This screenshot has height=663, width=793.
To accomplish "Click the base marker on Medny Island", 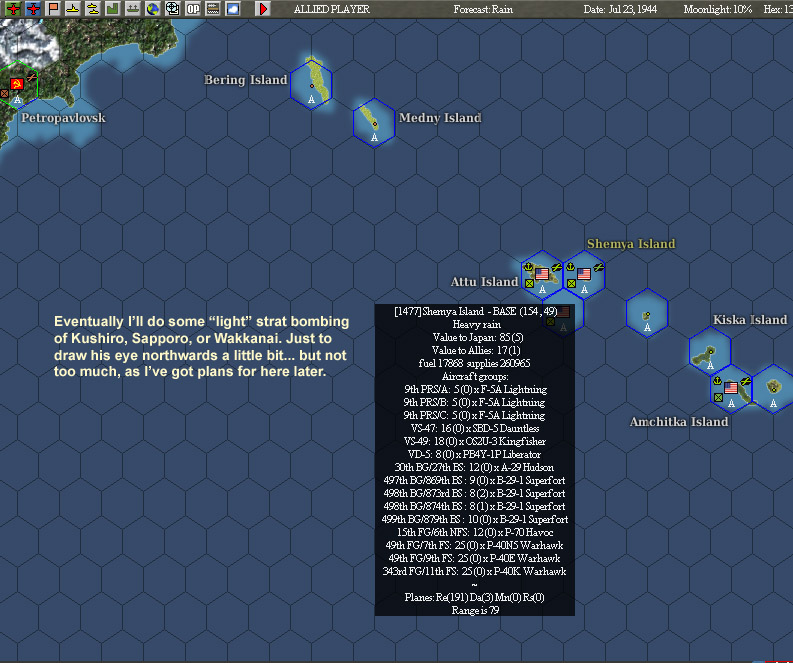I will coord(375,124).
